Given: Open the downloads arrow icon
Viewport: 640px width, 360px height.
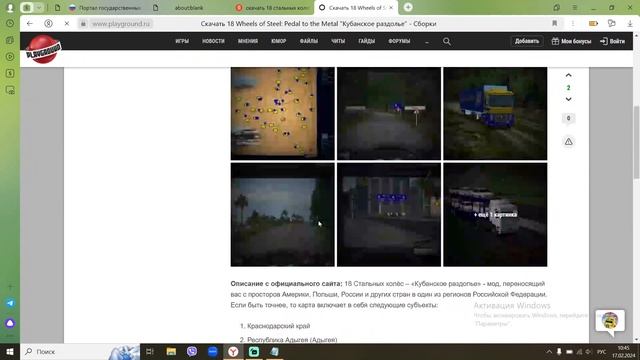Looking at the screenshot, I should point(630,24).
